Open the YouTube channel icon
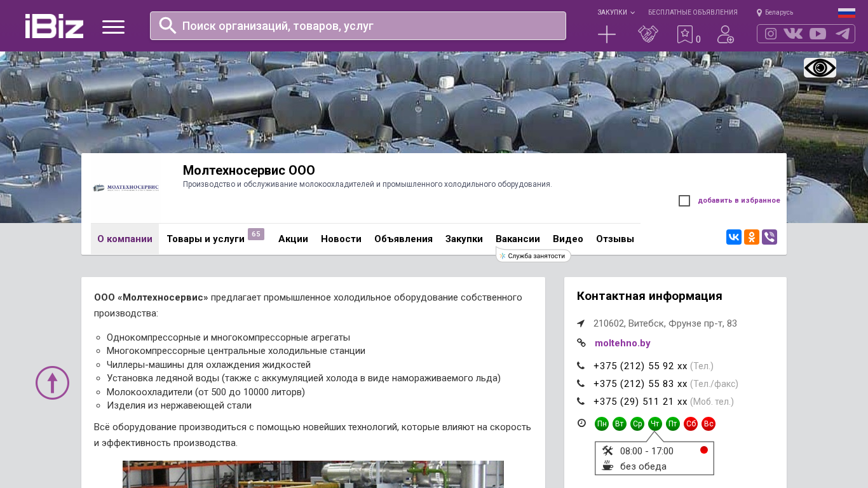The width and height of the screenshot is (868, 488). [x=818, y=34]
